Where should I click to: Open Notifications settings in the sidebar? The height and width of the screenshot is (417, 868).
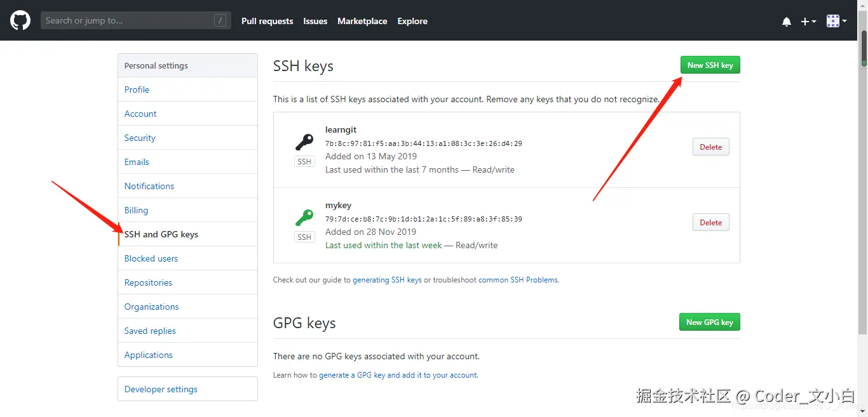(187, 186)
